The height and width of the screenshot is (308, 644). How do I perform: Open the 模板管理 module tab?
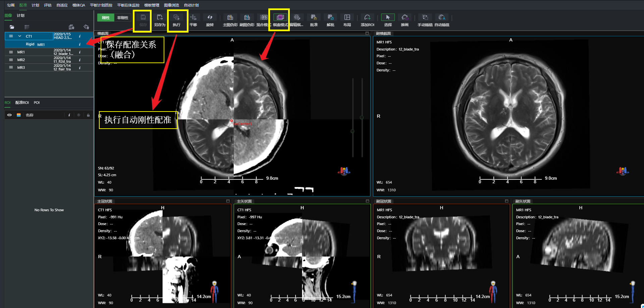coord(152,5)
